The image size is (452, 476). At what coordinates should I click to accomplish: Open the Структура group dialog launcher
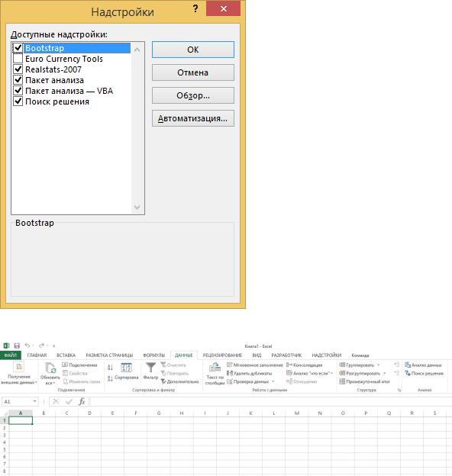(x=399, y=390)
